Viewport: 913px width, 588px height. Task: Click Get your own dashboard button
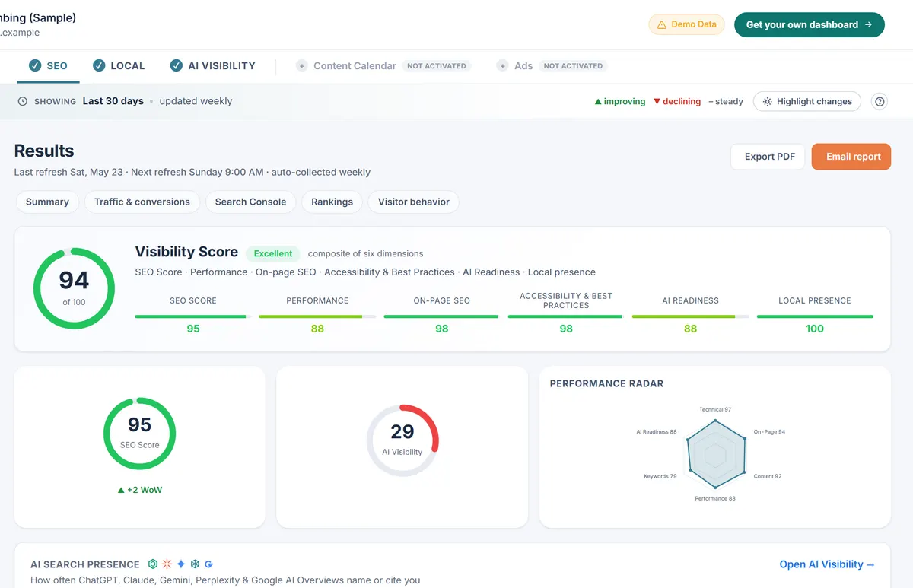click(x=810, y=24)
